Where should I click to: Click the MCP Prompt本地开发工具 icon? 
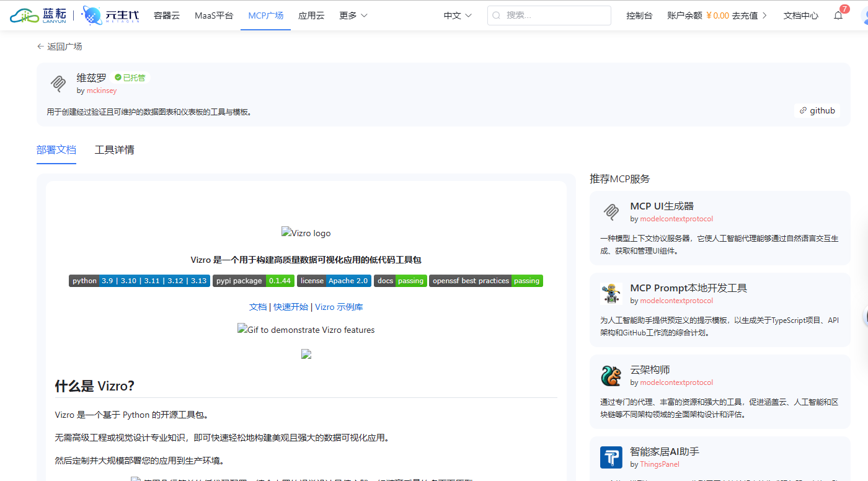point(611,294)
